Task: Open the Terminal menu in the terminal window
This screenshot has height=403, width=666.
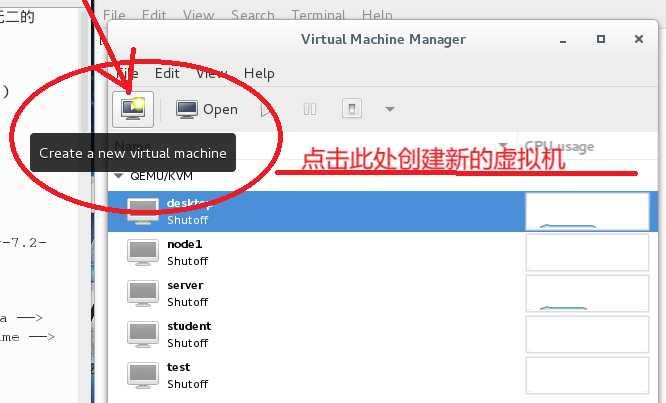Action: click(318, 15)
